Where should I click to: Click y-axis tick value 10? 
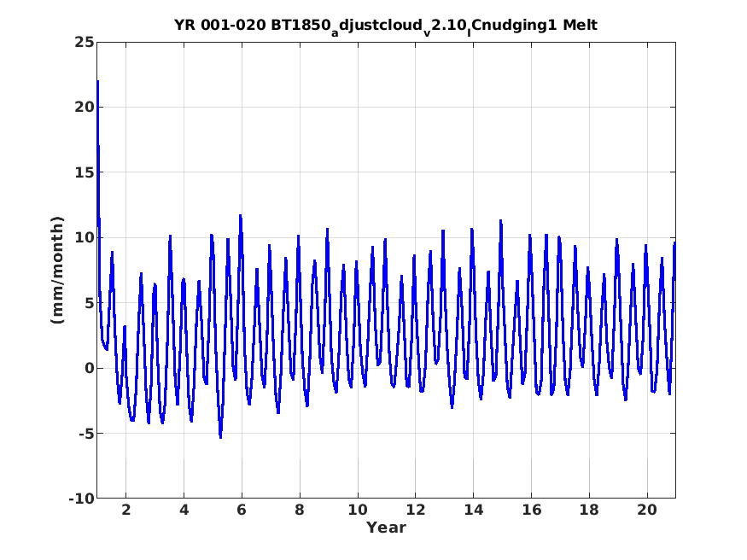(85, 237)
